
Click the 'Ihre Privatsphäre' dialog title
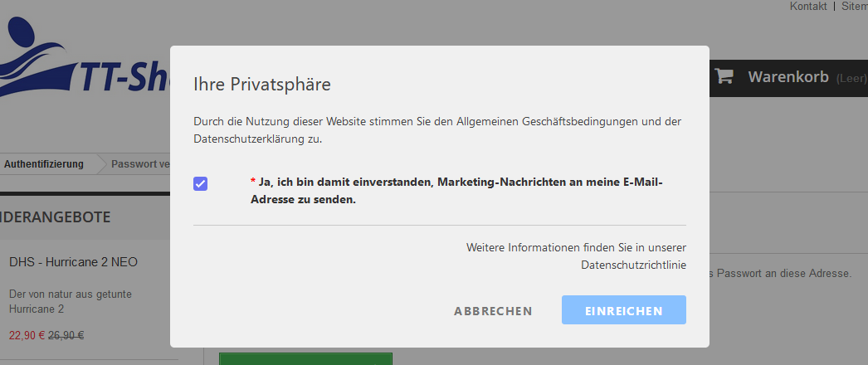coord(262,85)
